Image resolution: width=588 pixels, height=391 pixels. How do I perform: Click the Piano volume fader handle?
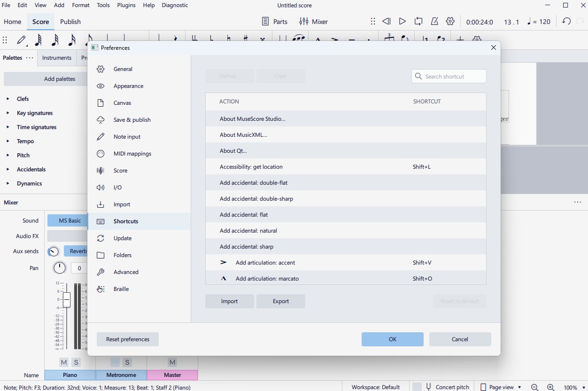coord(67,300)
